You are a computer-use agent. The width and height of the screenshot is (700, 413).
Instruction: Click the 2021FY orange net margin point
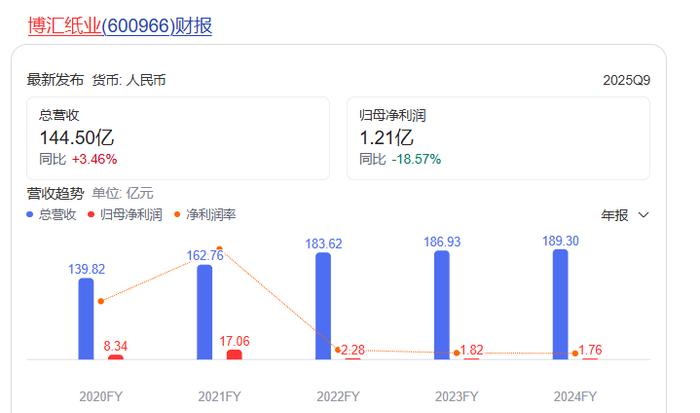pyautogui.click(x=219, y=249)
